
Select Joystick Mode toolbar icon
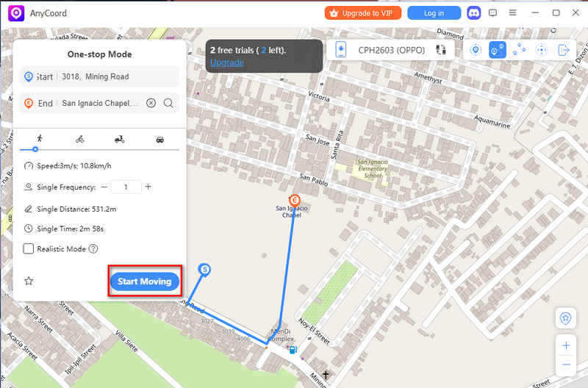pos(541,50)
